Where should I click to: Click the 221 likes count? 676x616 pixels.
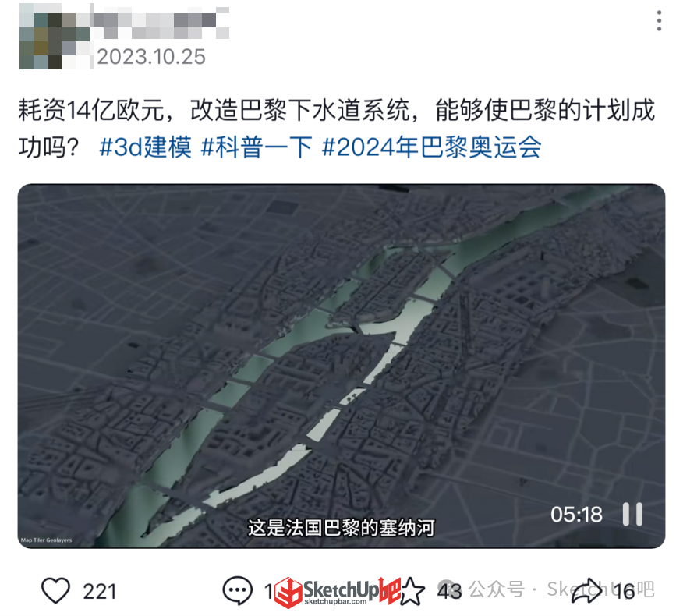click(x=100, y=591)
